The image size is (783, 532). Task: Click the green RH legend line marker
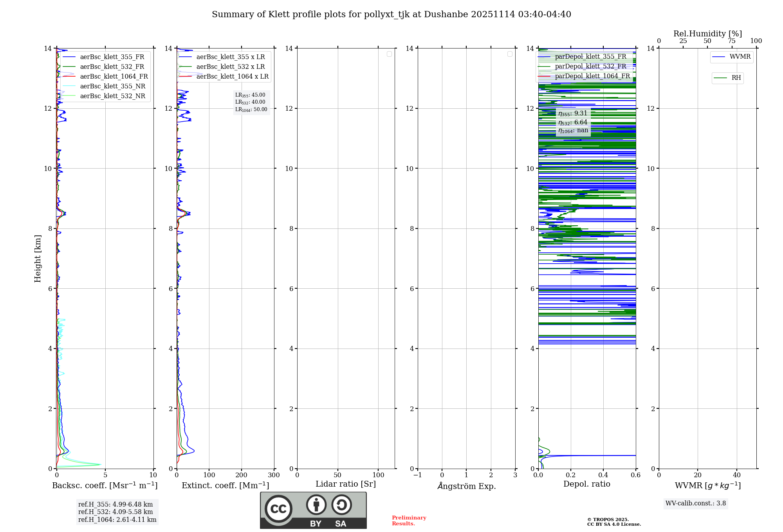(x=720, y=78)
